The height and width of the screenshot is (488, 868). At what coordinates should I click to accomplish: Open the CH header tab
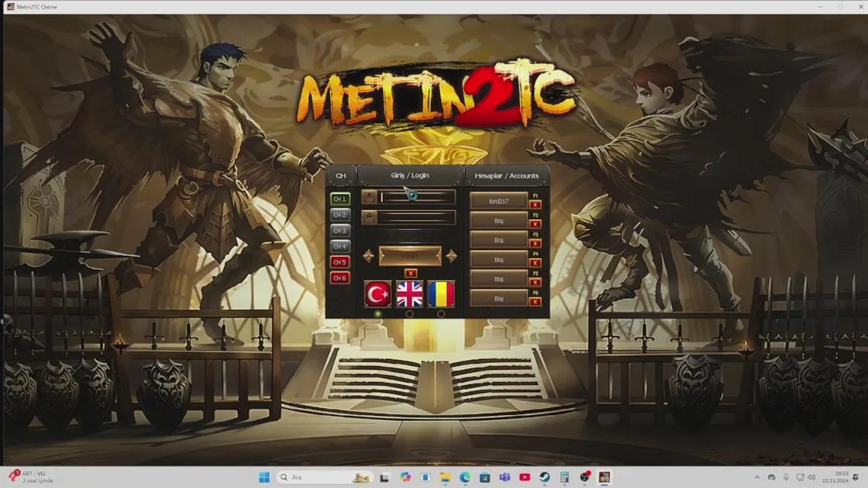(341, 176)
